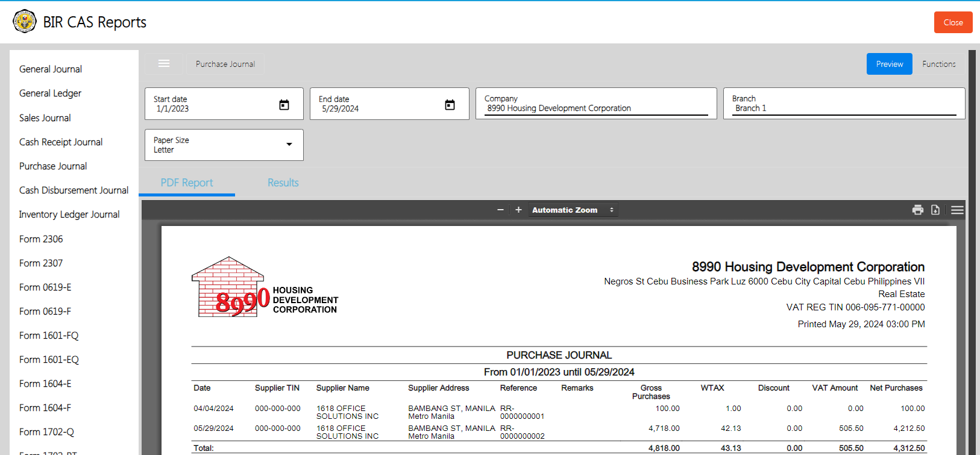
Task: Open Sales Journal report
Action: click(45, 118)
